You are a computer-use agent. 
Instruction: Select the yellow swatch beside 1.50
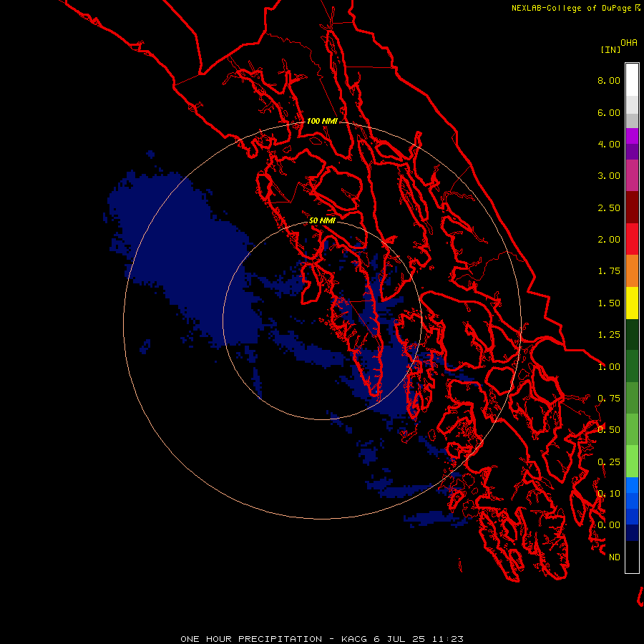(632, 303)
